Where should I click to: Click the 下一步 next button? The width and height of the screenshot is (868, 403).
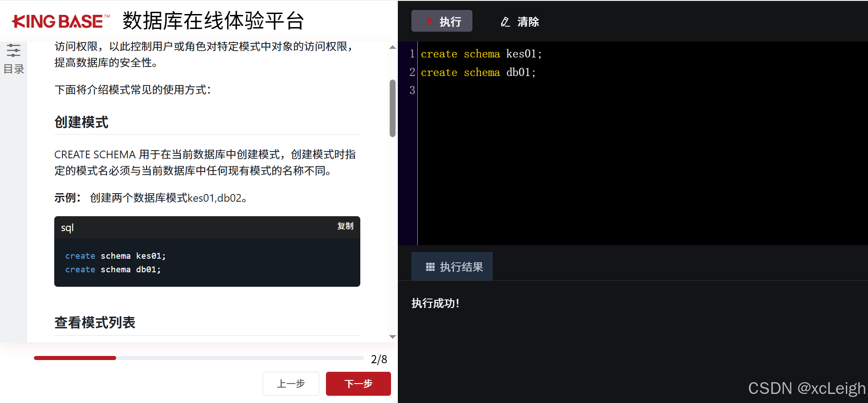pos(359,384)
